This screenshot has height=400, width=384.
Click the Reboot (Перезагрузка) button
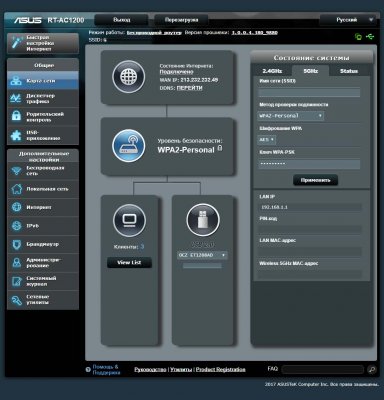tap(182, 20)
